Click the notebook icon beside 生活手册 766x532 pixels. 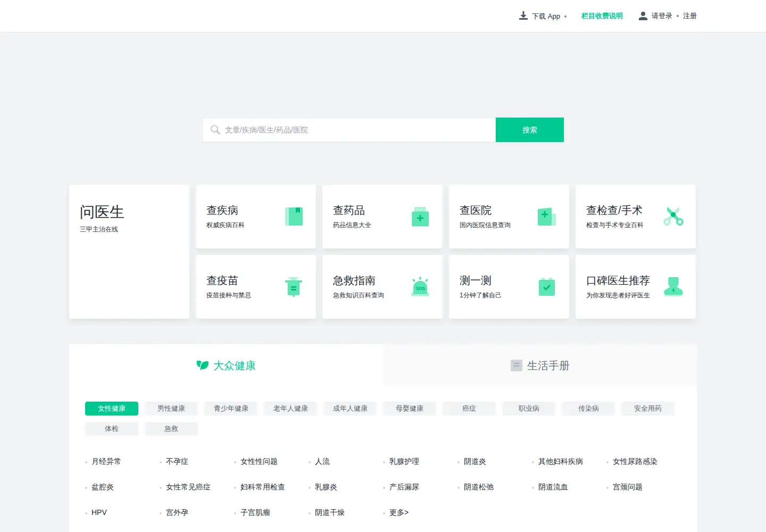pos(516,365)
